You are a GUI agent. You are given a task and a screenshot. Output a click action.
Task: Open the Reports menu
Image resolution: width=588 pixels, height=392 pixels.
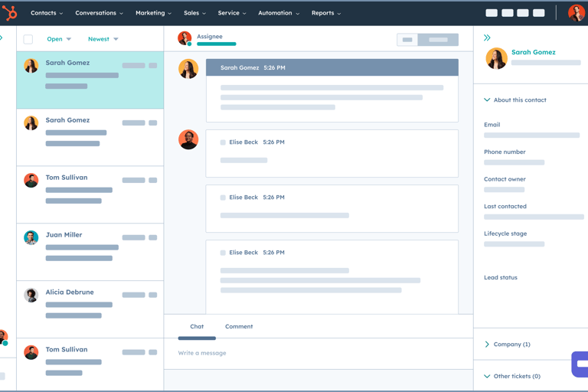(x=326, y=13)
